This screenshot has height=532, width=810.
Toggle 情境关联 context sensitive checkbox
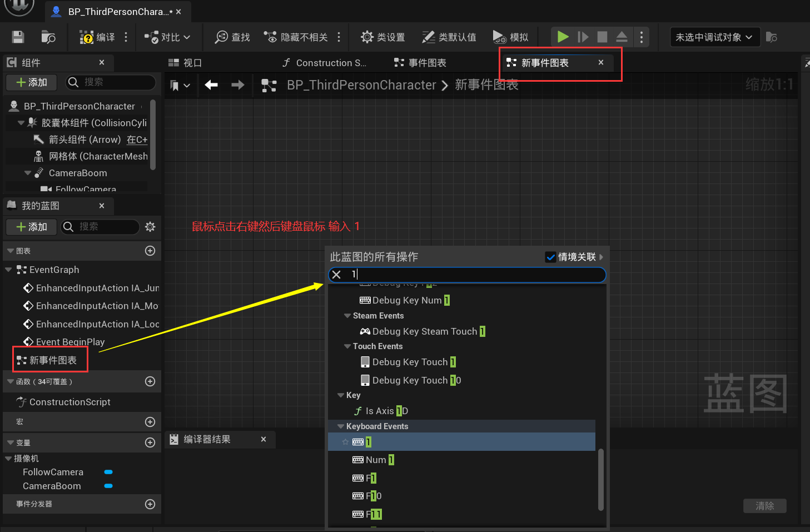tap(550, 257)
